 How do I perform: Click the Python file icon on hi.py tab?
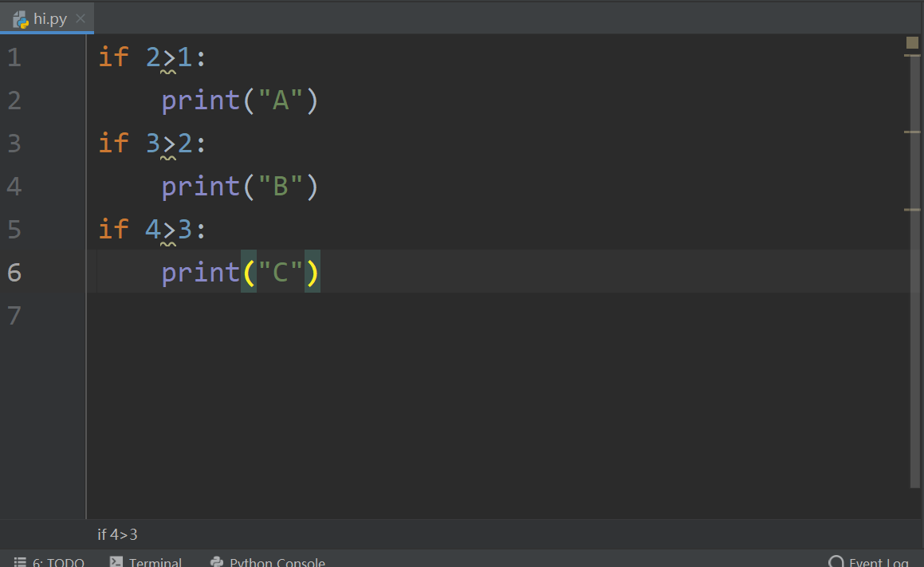[x=21, y=19]
